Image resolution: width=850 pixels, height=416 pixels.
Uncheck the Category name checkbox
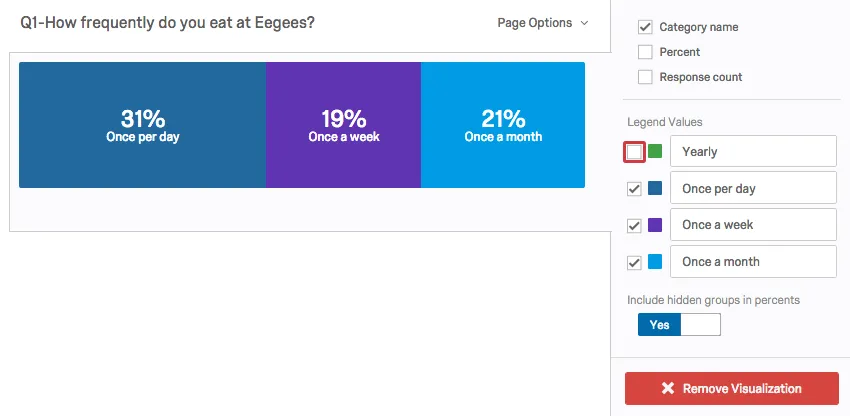click(x=645, y=27)
